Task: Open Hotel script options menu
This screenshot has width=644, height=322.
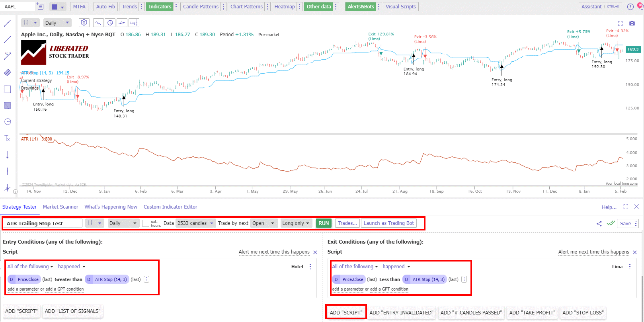Action: click(310, 267)
